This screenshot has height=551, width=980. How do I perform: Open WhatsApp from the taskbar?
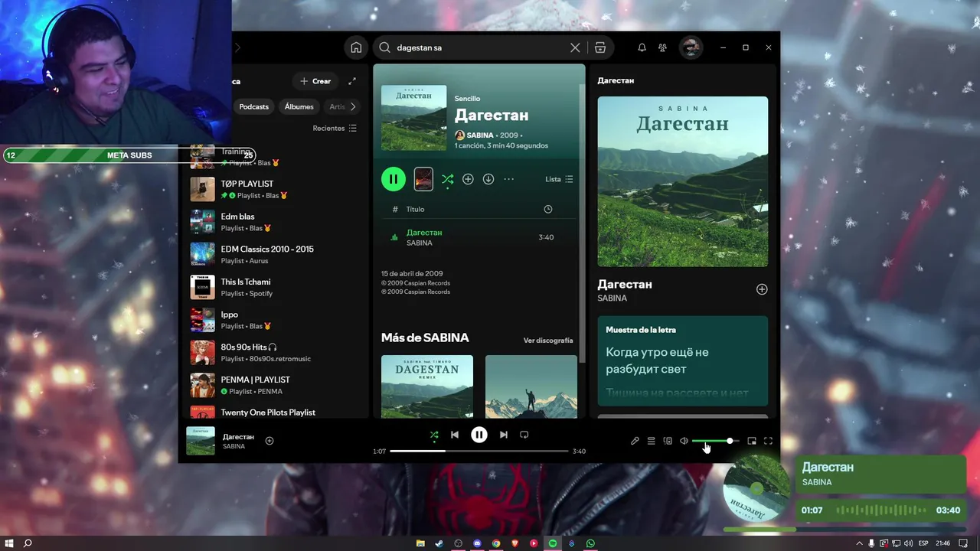click(590, 543)
